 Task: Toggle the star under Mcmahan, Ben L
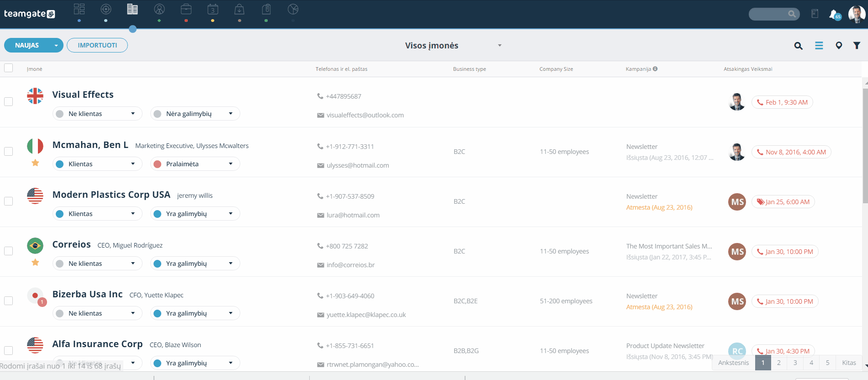pos(35,163)
